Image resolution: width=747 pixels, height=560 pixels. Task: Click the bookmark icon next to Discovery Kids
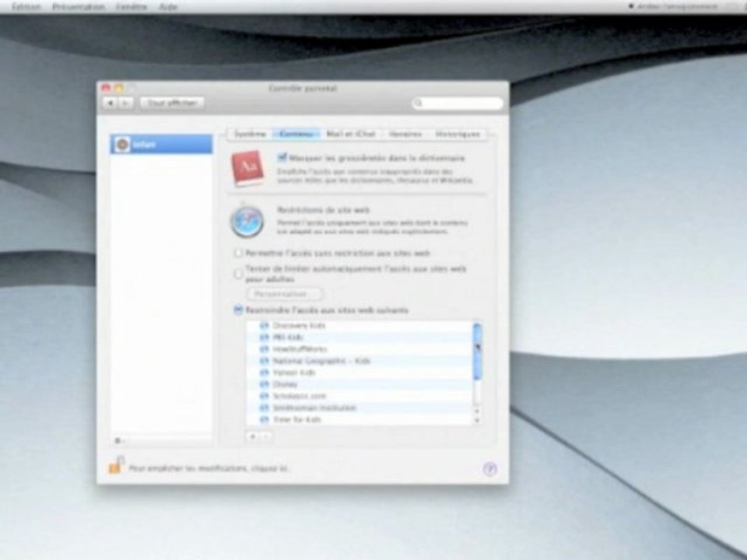[x=264, y=326]
